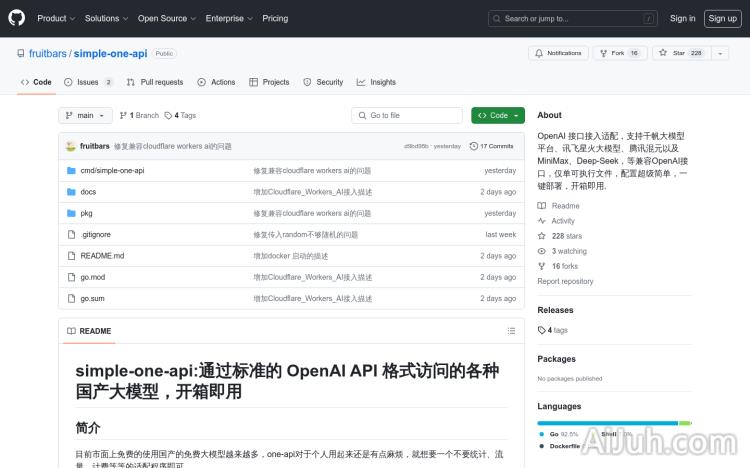Open the 17 Commits history link
The image size is (750, 468).
492,146
